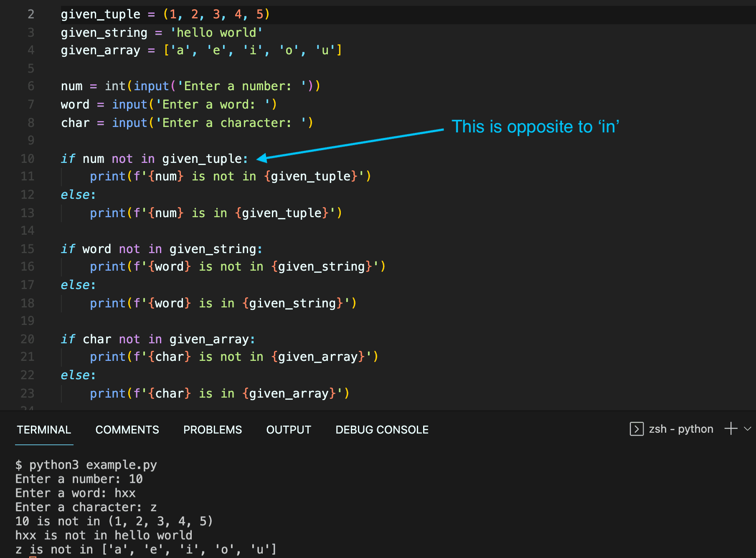The image size is (756, 558).
Task: Switch to the OUTPUT tab
Action: click(288, 429)
